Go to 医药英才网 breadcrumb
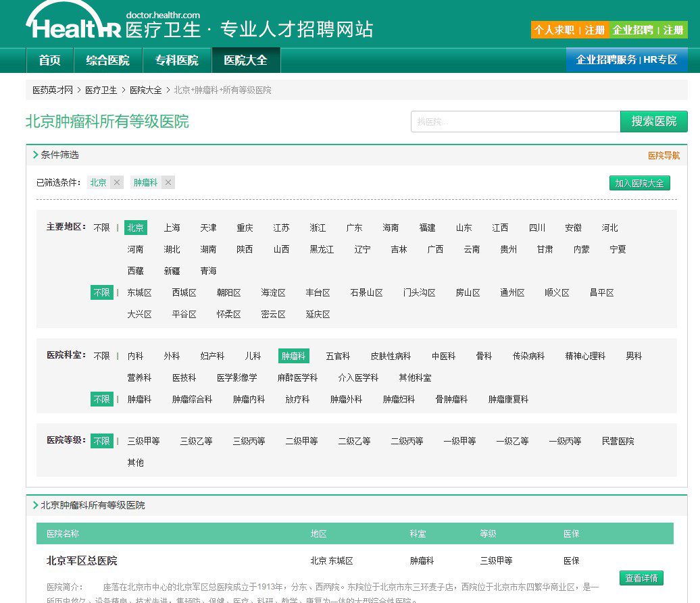Screen dimensions: 700x603 (52, 90)
